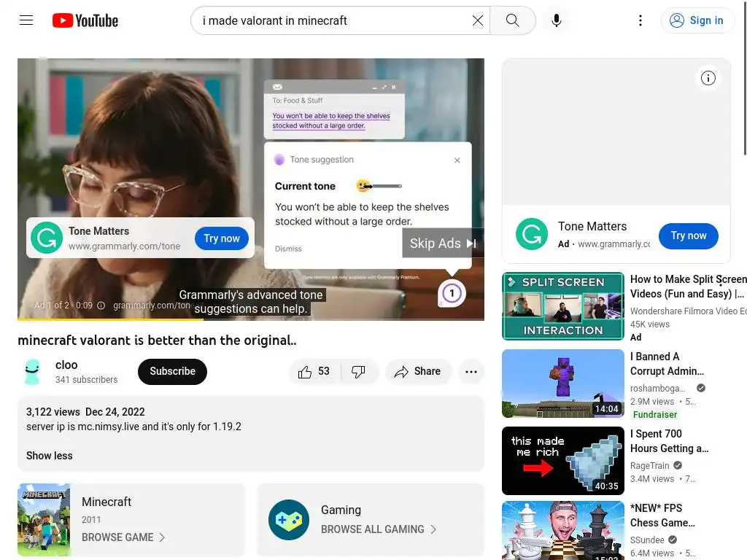This screenshot has height=560, width=747.
Task: Open the cloo channel name link
Action: pyautogui.click(x=66, y=365)
